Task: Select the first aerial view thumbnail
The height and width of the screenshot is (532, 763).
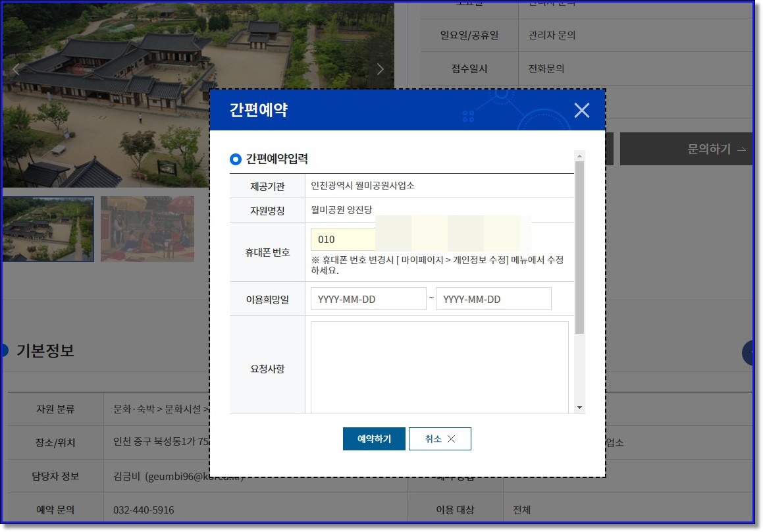Action: (47, 229)
